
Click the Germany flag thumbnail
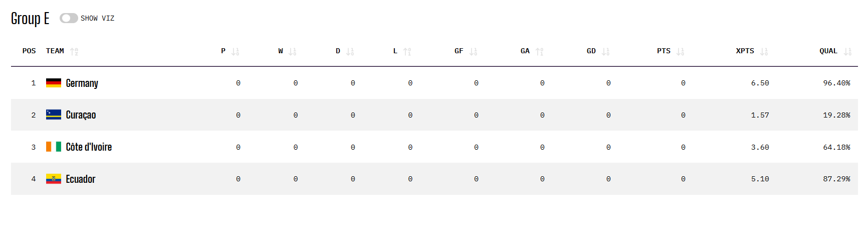(x=54, y=83)
